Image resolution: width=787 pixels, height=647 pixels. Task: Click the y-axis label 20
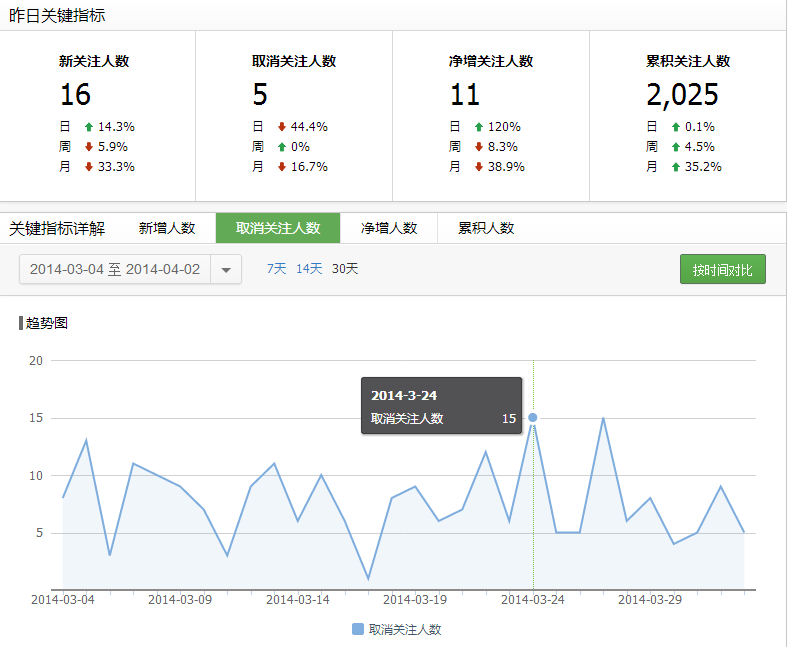(36, 360)
